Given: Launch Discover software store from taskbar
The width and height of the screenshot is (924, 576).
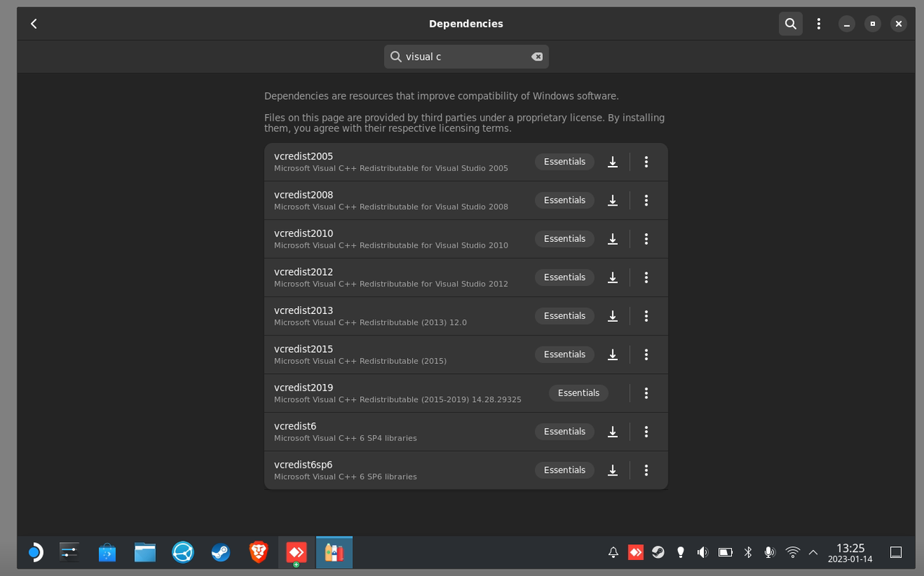Looking at the screenshot, I should tap(107, 553).
